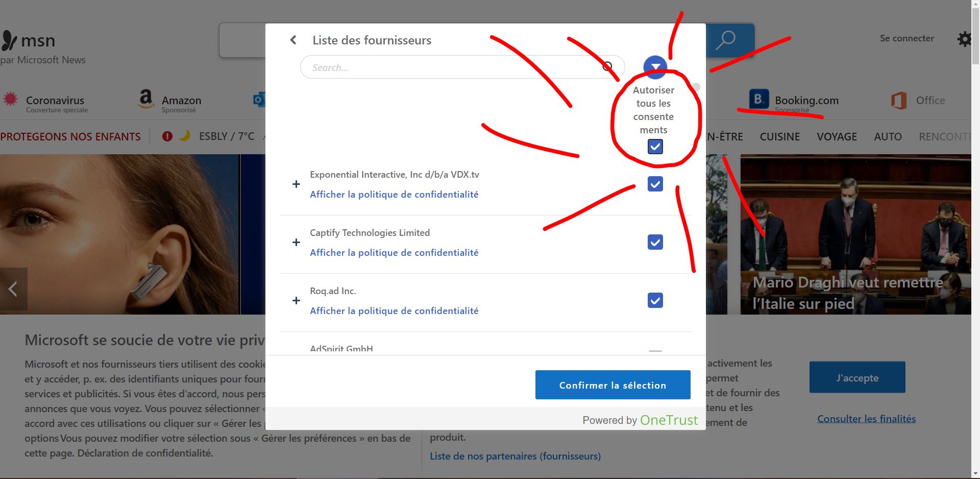
Task: Open the AUTO navigation tab
Action: tap(888, 137)
